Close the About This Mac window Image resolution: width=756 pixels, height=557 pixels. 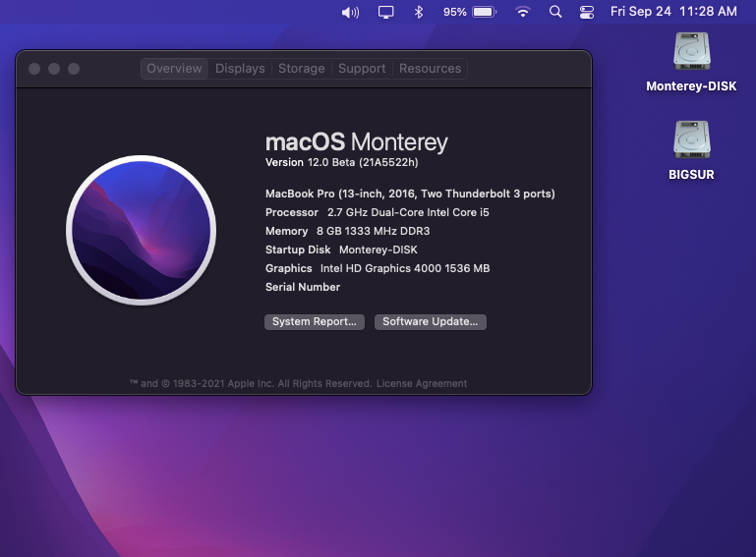(34, 69)
